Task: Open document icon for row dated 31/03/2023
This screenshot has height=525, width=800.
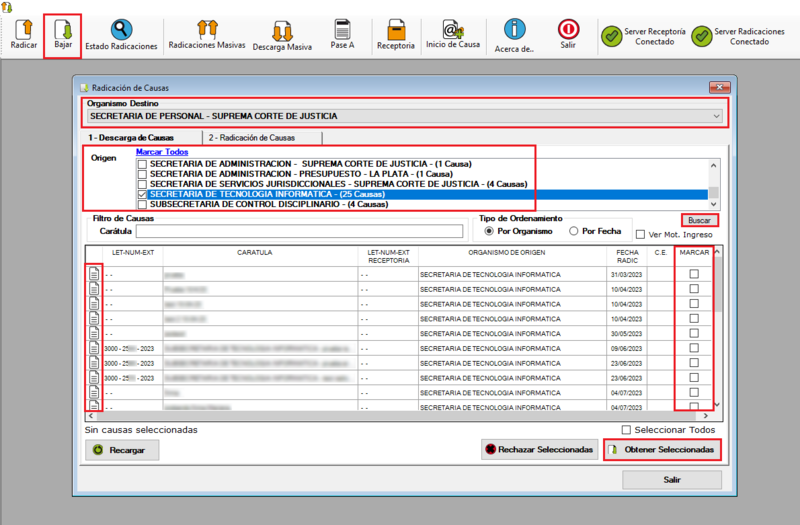Action: tap(94, 274)
